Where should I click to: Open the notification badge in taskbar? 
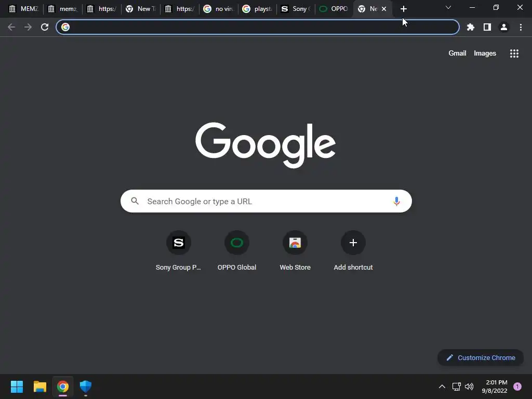click(x=517, y=387)
